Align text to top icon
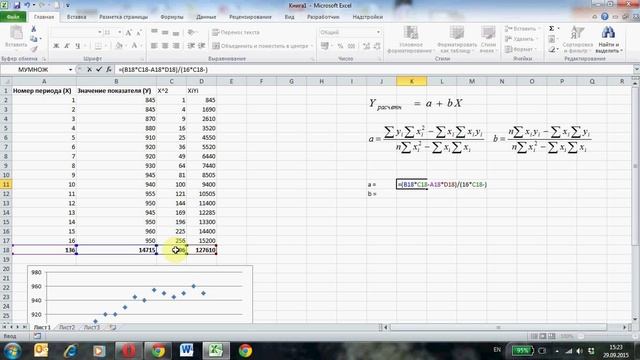640x360 pixels. click(154, 32)
